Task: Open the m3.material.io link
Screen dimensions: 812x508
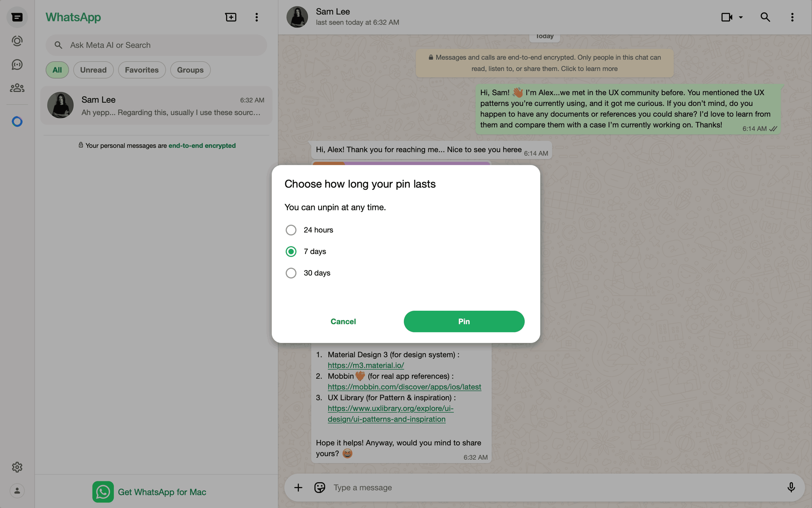Action: [x=366, y=365]
